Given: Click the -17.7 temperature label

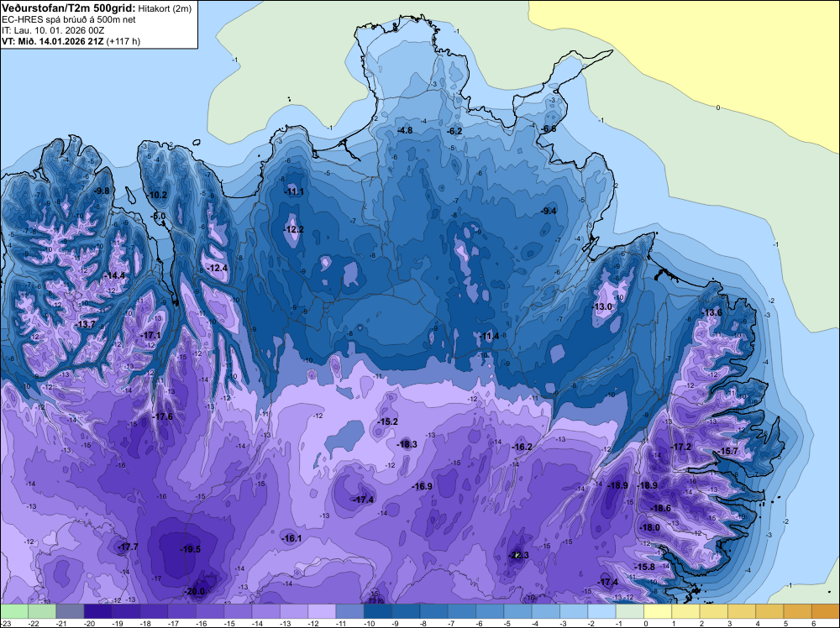Looking at the screenshot, I should coord(128,547).
